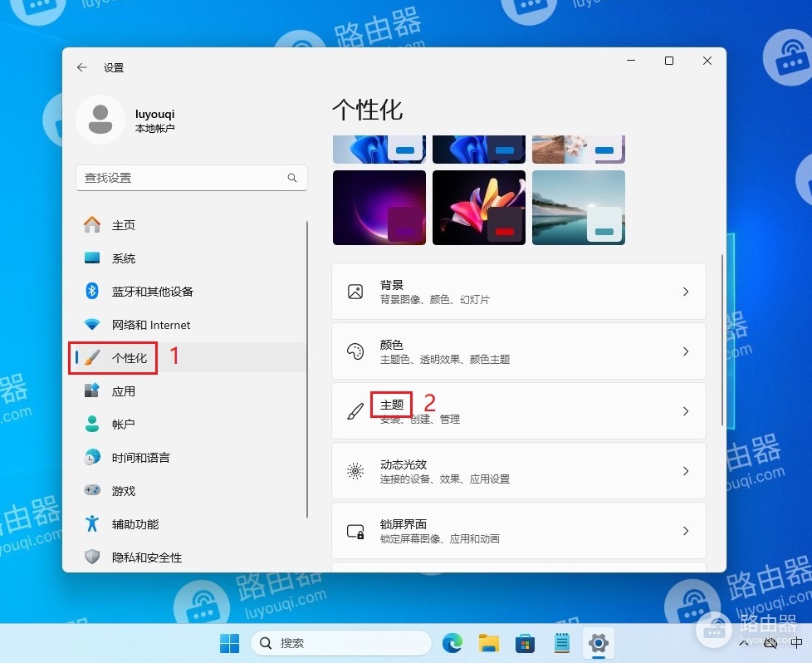
Task: Click the main content vertical scrollbar
Action: pyautogui.click(x=722, y=340)
